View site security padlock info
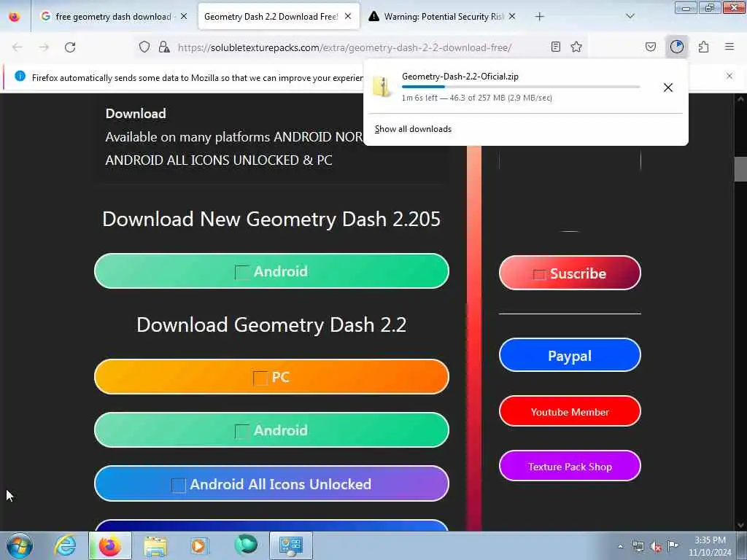This screenshot has width=747, height=560. tap(164, 47)
